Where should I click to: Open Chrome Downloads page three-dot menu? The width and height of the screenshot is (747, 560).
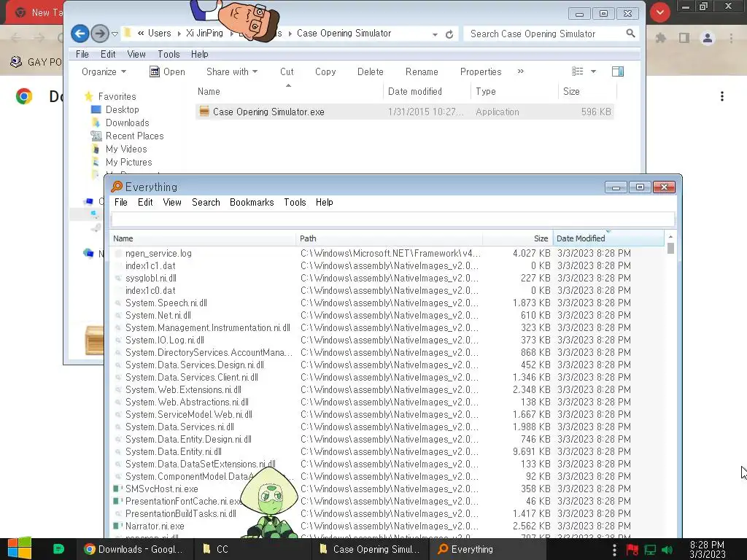pos(722,96)
